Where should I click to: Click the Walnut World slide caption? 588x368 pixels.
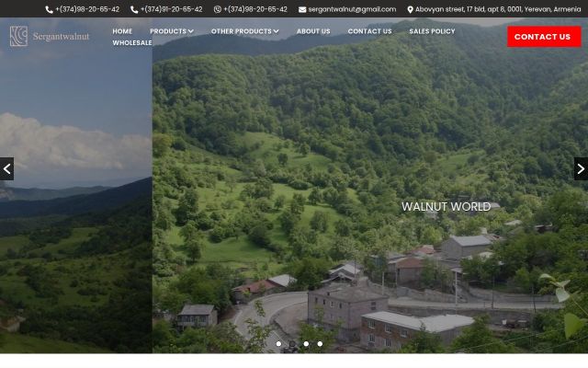447,206
